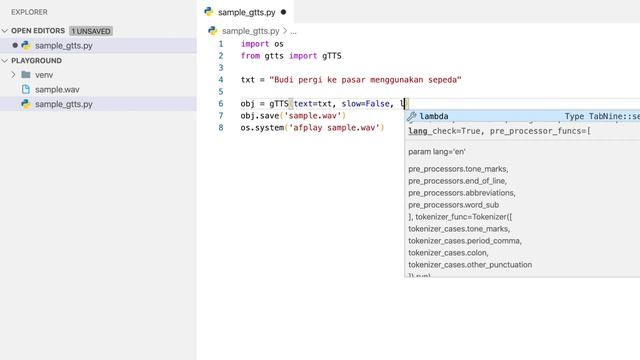Click '], tokenizer_func=Tokenizer([' text

click(460, 217)
